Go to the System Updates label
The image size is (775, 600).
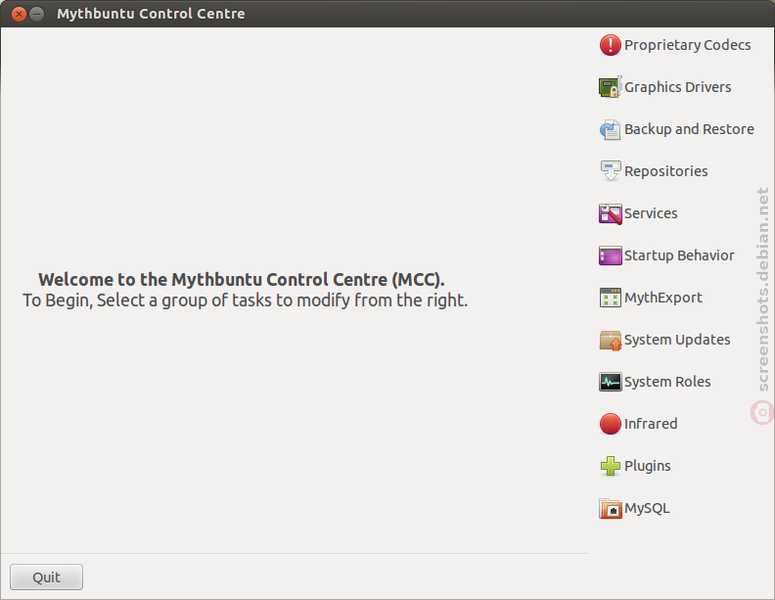677,340
